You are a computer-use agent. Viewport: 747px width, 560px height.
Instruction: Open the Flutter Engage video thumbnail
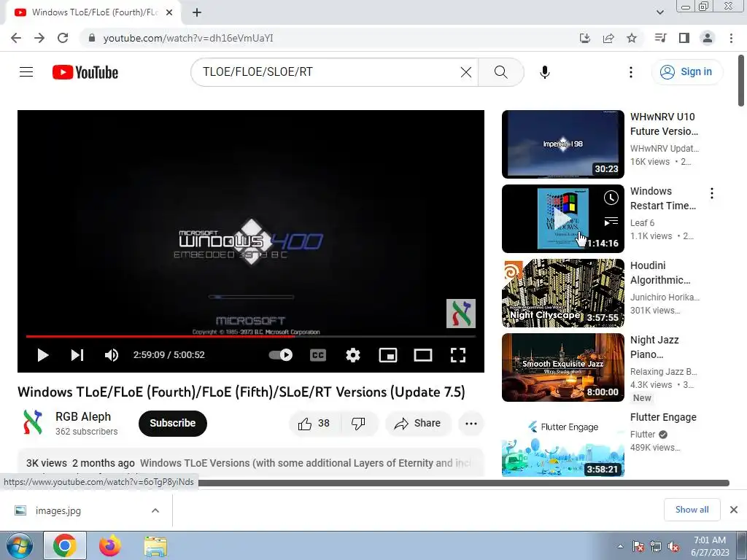pos(562,444)
